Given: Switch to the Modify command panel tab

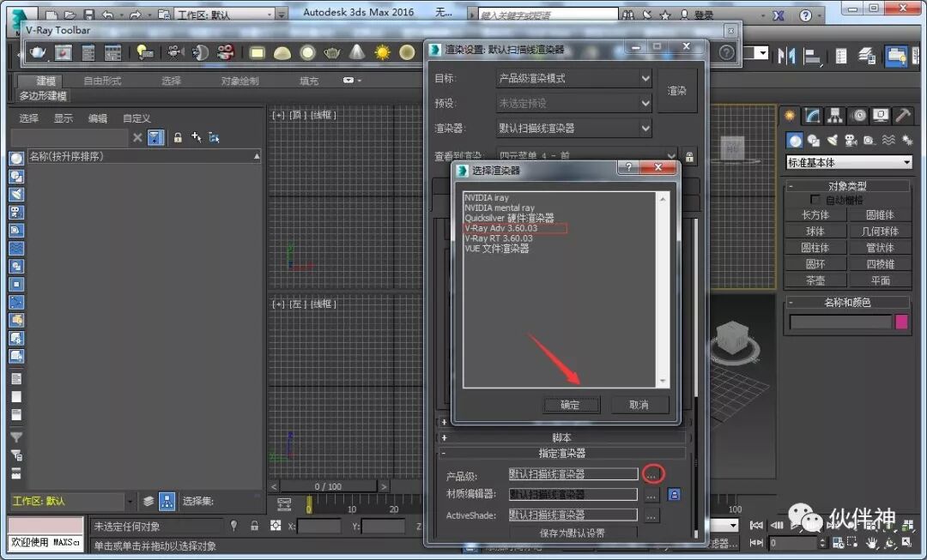Looking at the screenshot, I should (812, 116).
